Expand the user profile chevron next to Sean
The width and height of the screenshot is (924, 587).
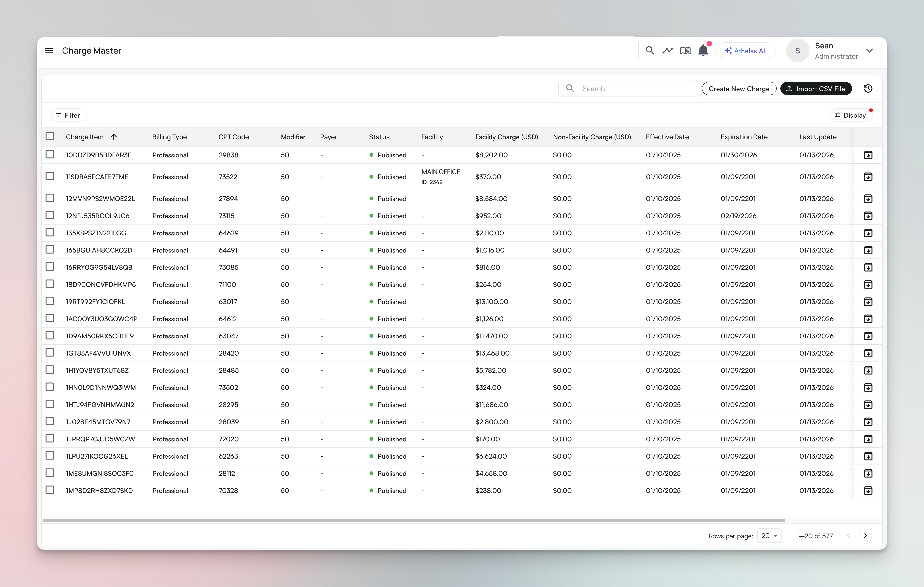(870, 50)
